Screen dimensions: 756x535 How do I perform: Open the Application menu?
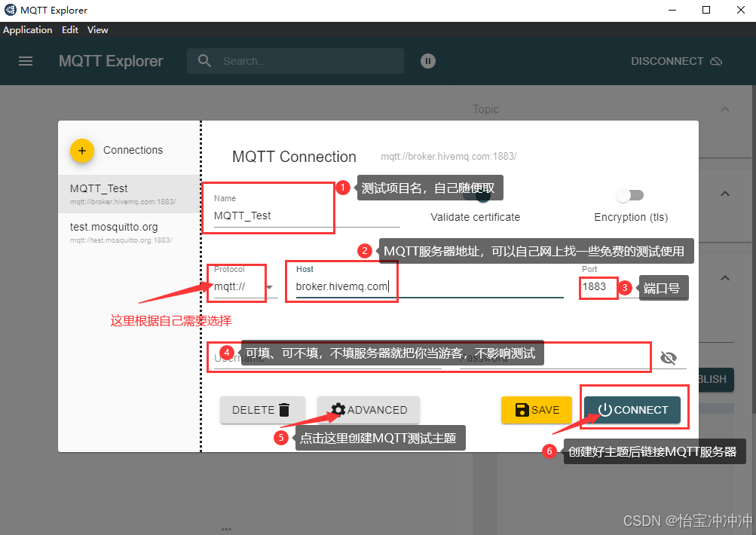pos(27,30)
